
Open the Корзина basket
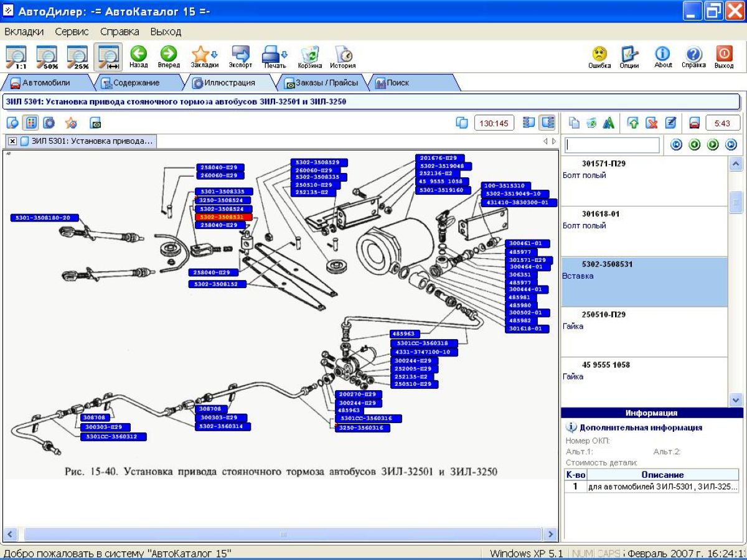(309, 57)
